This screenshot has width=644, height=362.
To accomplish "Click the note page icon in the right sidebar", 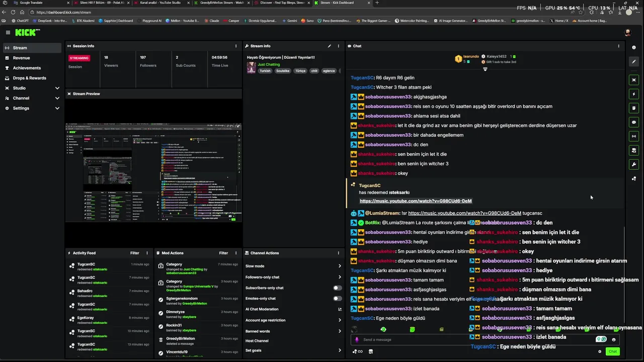I will pos(634,108).
